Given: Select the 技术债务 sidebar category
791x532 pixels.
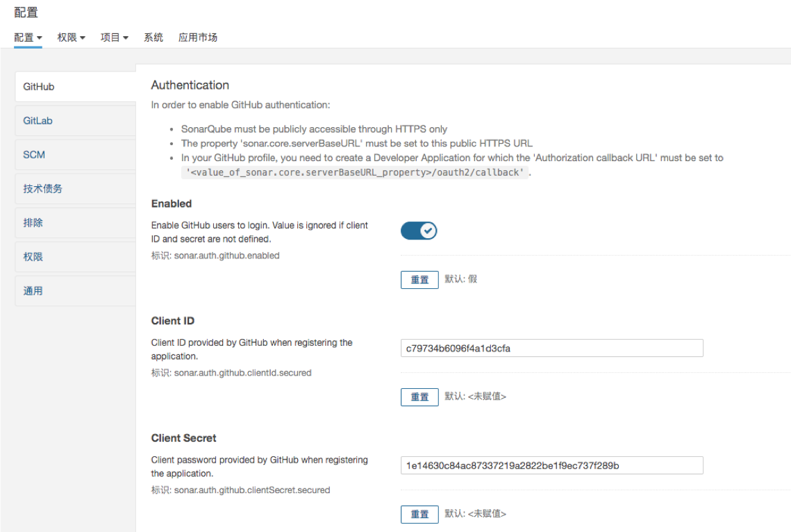Looking at the screenshot, I should (x=75, y=189).
